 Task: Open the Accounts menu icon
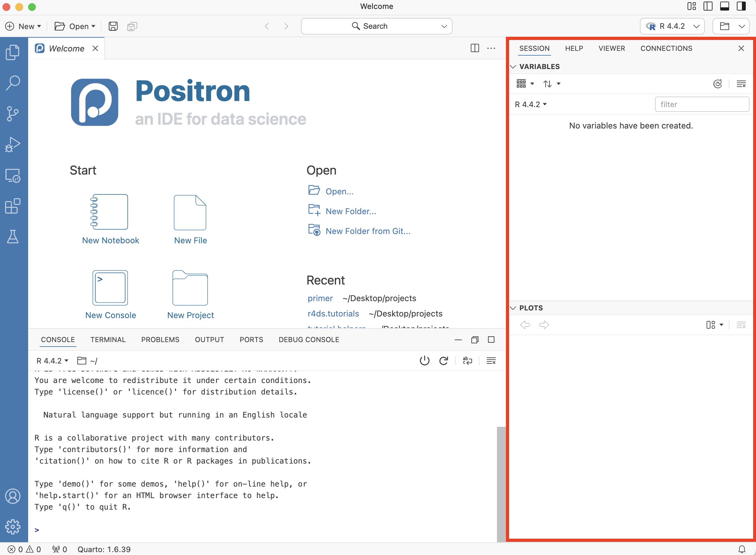tap(13, 496)
